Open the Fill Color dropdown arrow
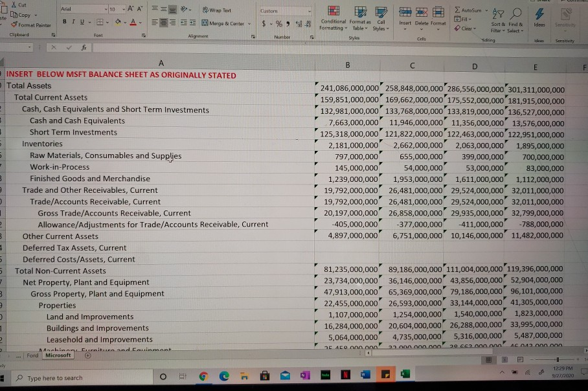 [125, 23]
